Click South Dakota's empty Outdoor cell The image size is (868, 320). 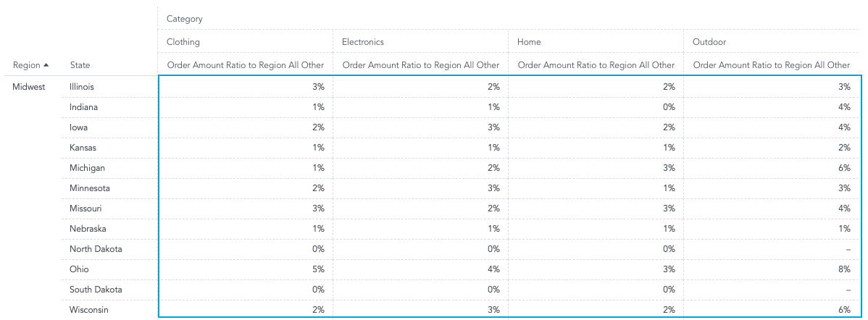coord(847,290)
